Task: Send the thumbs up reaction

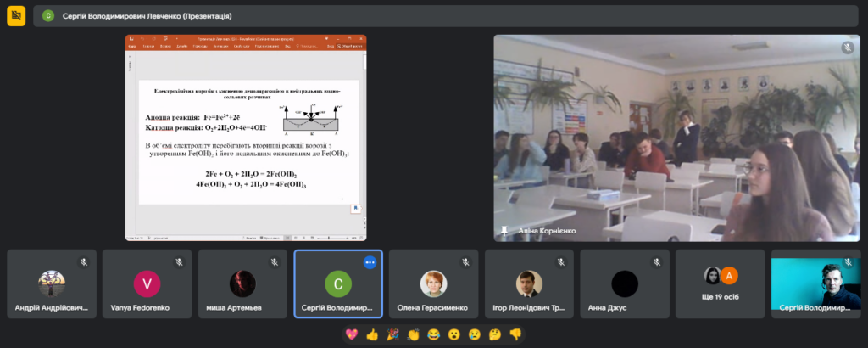Action: (x=371, y=334)
